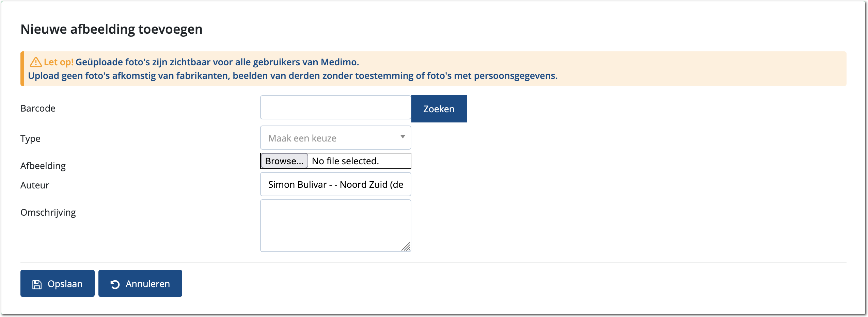Click the orange 'Let op!' warning text
This screenshot has width=868, height=317.
59,62
